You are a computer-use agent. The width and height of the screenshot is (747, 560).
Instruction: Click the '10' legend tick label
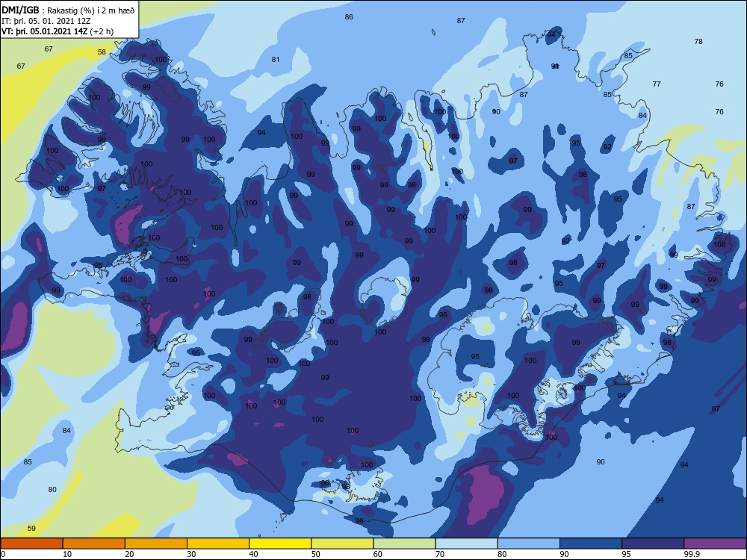[x=67, y=554]
